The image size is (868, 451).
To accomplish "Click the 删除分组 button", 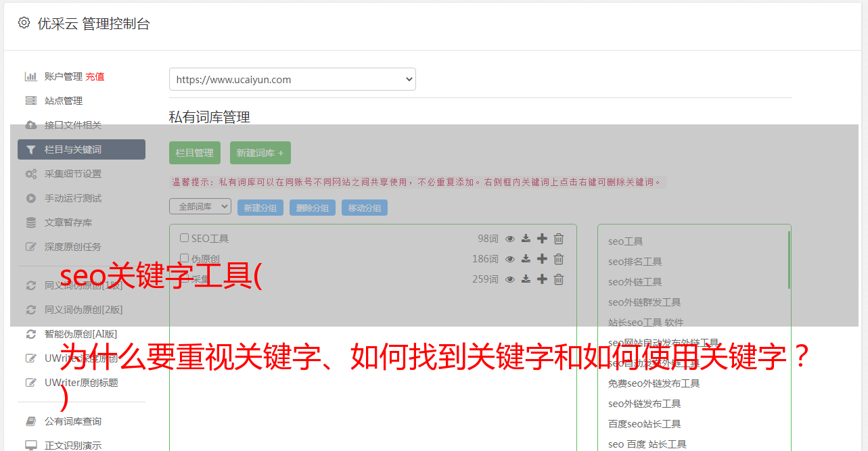I will point(313,208).
